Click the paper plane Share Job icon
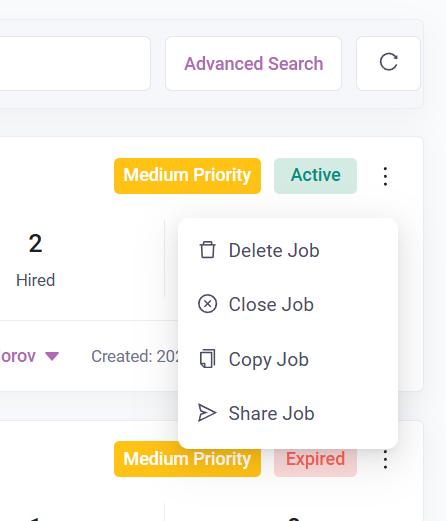The image size is (446, 521). point(207,413)
